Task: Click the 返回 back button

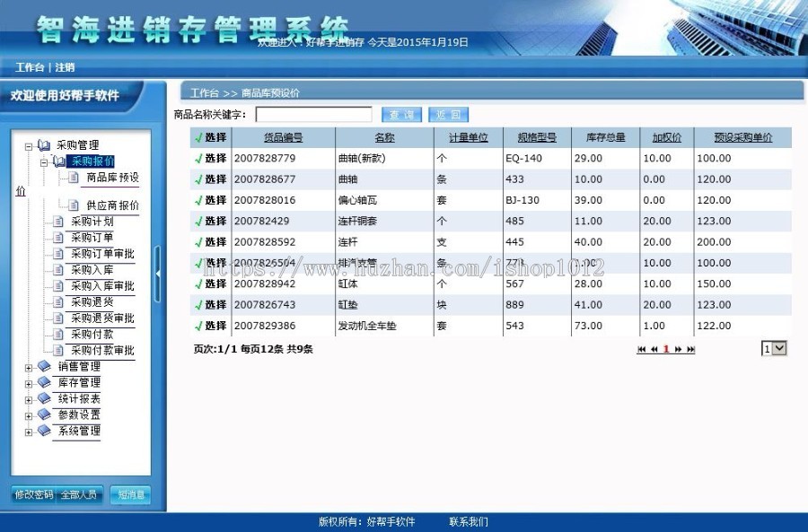Action: tap(448, 114)
